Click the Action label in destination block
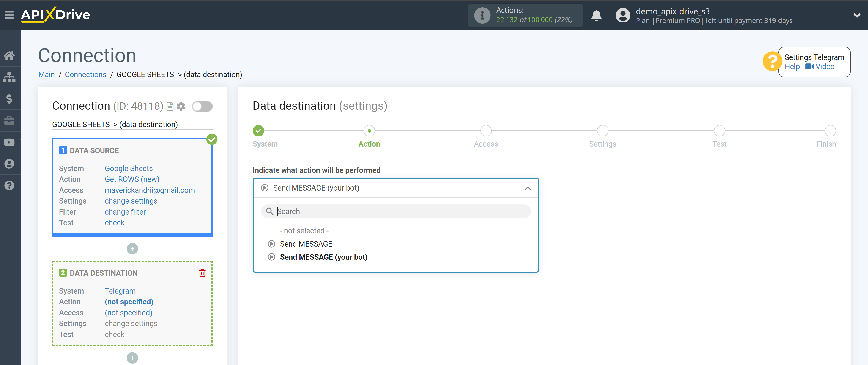868x365 pixels. pos(70,302)
